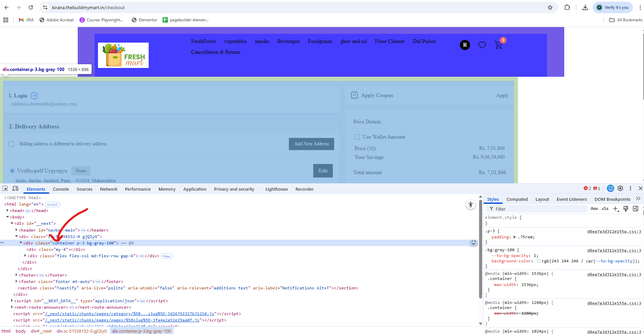644x334 pixels.
Task: Click Apply next to Apply Coupon
Action: pos(502,96)
